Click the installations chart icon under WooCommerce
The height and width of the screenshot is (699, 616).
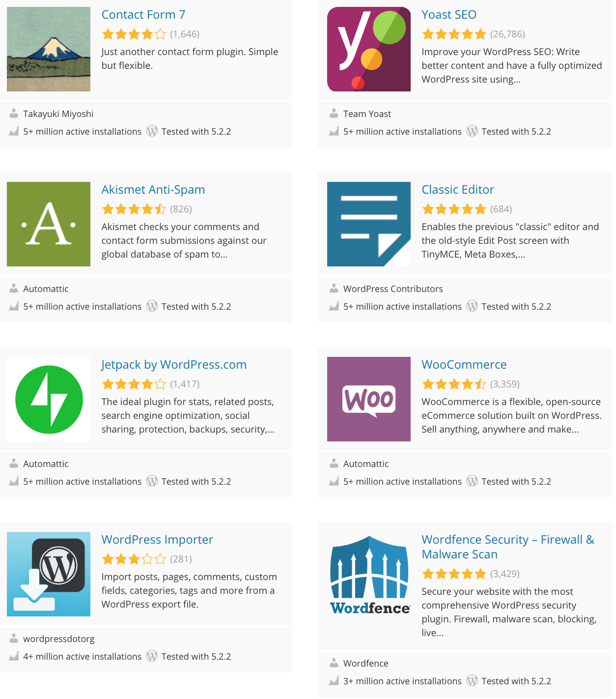click(334, 481)
